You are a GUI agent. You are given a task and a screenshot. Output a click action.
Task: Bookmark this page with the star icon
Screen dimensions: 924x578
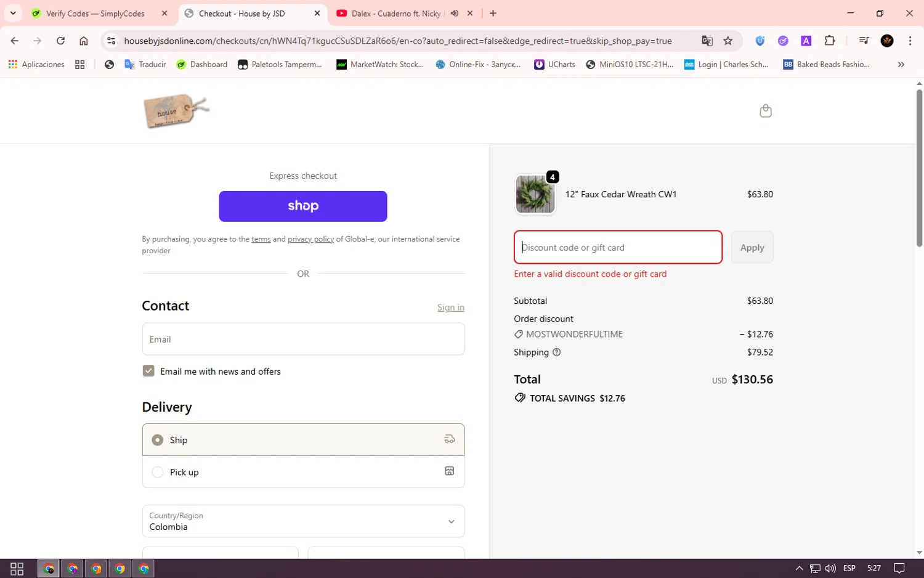(x=728, y=41)
